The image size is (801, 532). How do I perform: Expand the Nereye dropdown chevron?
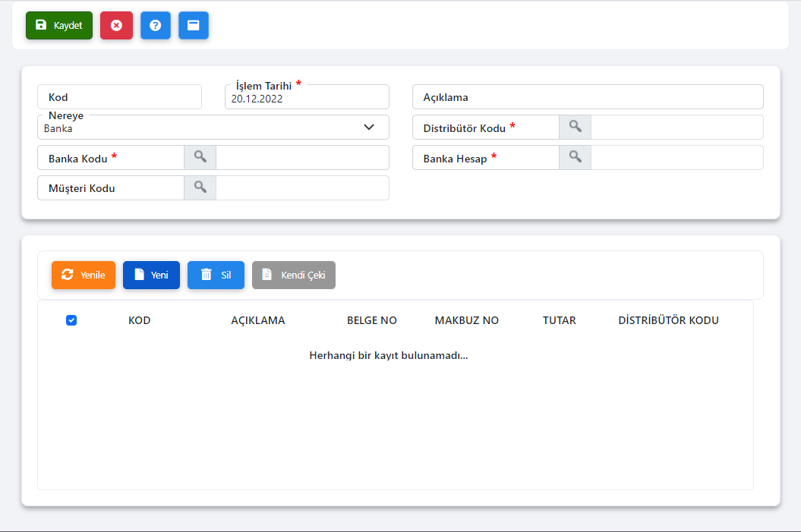(x=369, y=127)
